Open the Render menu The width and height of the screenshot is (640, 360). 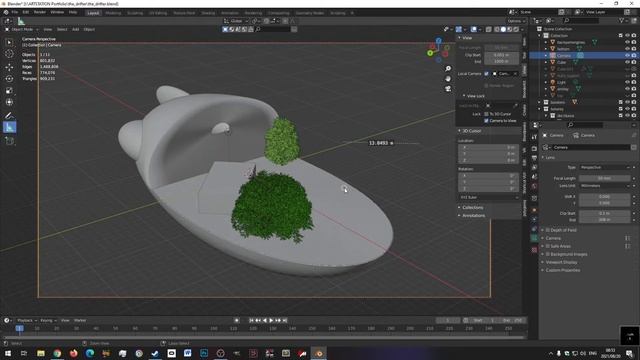click(x=40, y=12)
